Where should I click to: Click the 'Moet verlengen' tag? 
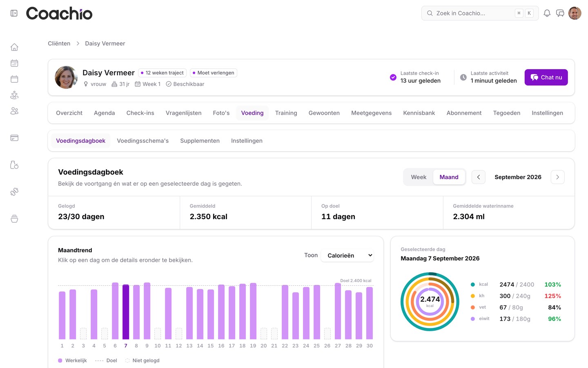[x=213, y=73]
